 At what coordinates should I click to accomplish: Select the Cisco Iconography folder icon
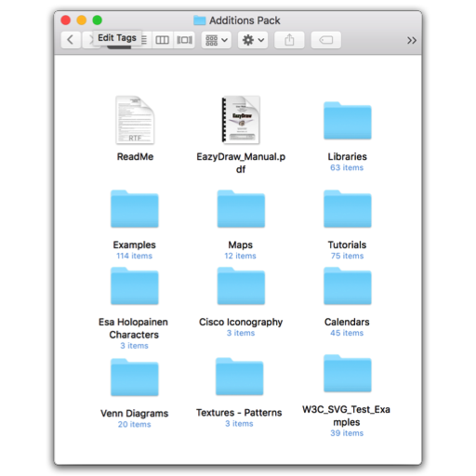(241, 285)
